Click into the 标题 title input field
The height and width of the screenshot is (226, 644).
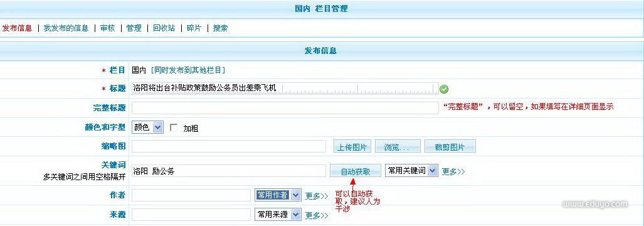(285, 89)
